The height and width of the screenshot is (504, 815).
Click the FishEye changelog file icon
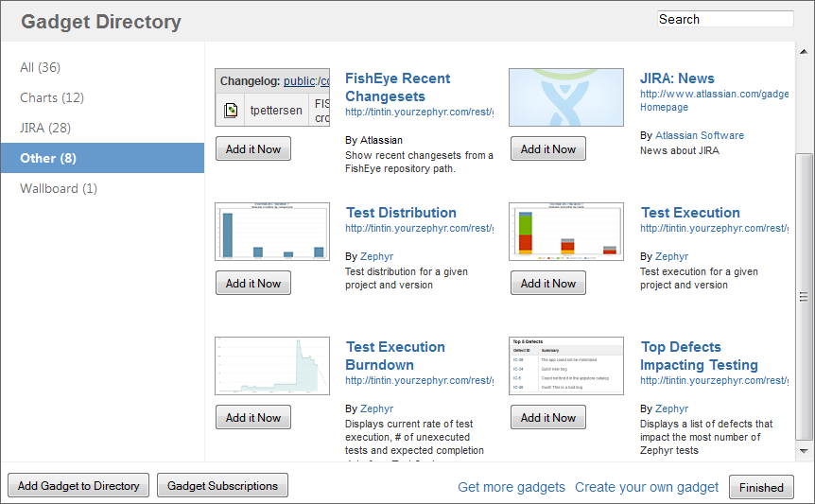click(x=231, y=111)
